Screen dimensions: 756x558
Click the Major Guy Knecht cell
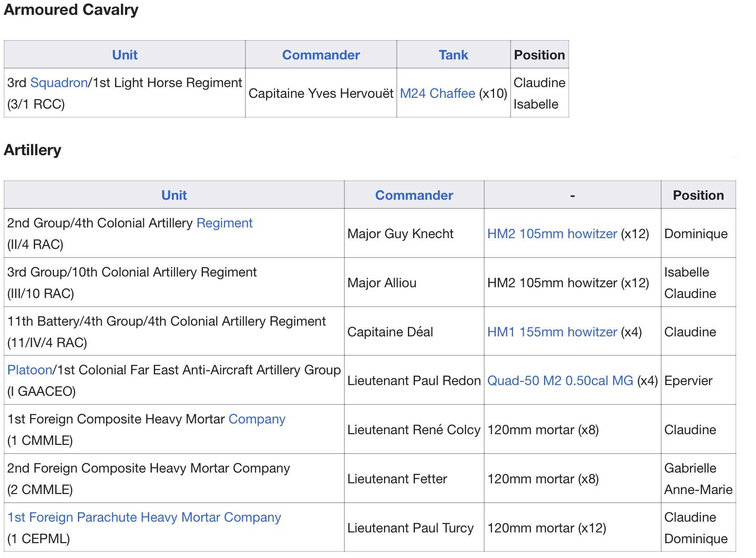tap(400, 234)
